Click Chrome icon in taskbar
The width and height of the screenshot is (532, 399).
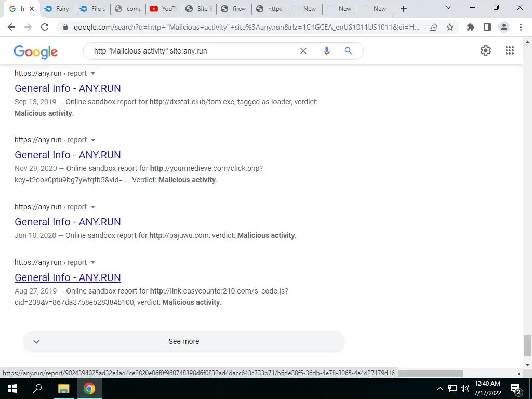[89, 389]
